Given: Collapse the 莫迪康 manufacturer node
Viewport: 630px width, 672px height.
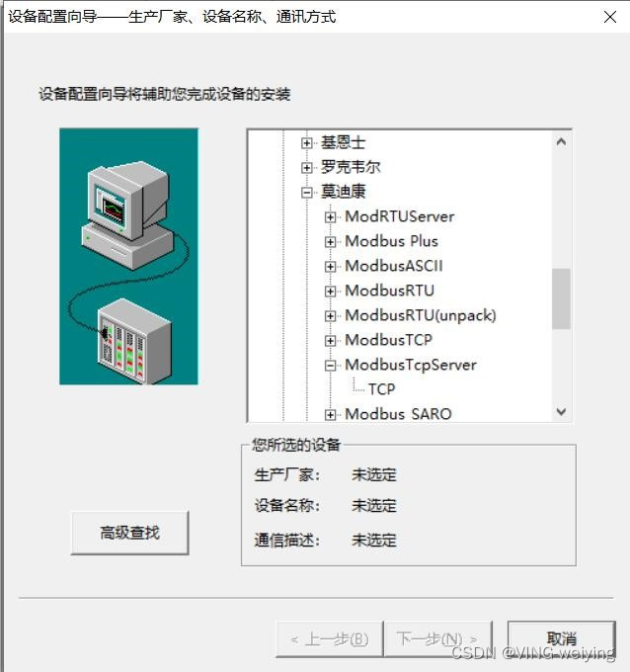Looking at the screenshot, I should coord(307,193).
